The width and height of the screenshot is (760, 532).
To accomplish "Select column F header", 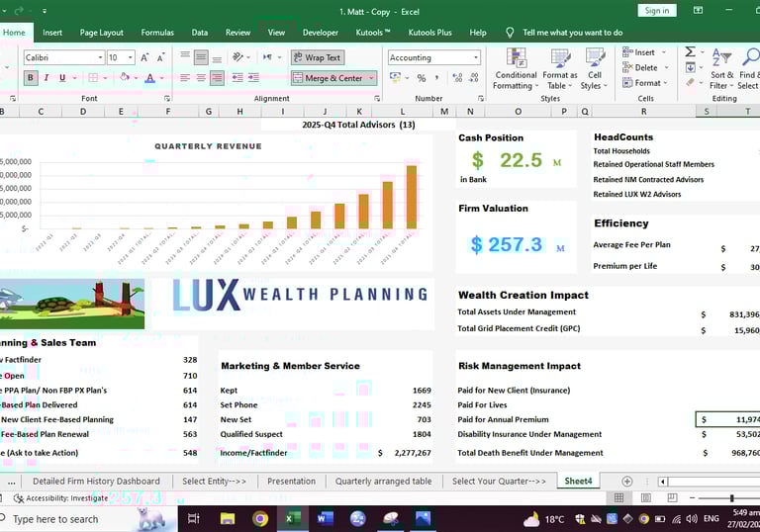I will pos(168,112).
